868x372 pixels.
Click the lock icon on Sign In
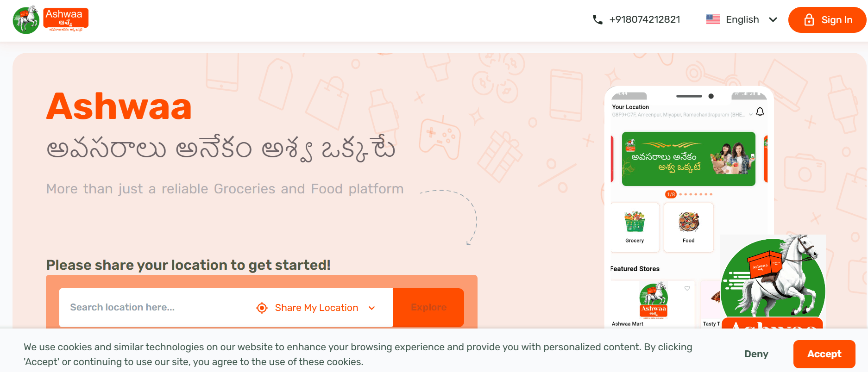click(809, 20)
